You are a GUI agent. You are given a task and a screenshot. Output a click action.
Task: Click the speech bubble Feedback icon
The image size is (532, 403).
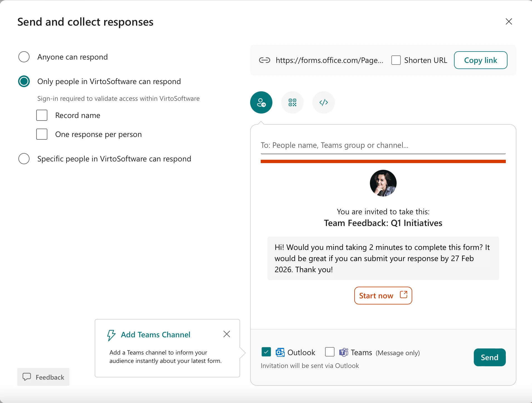27,377
